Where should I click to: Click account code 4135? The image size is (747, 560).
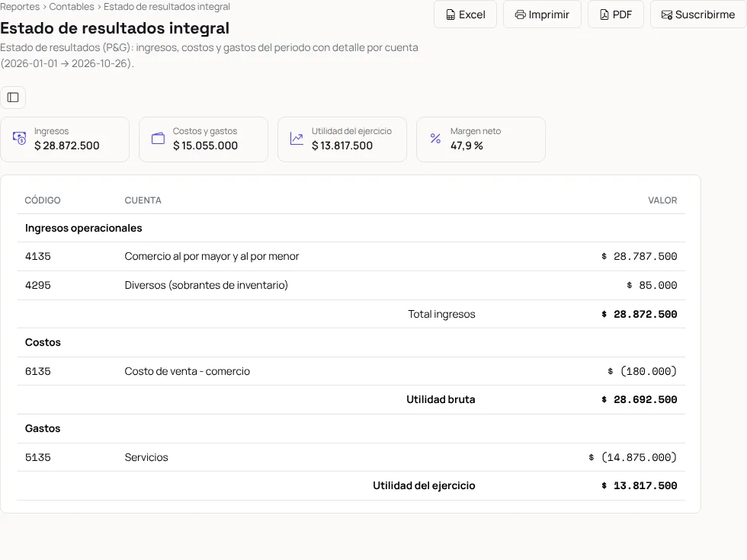37,256
